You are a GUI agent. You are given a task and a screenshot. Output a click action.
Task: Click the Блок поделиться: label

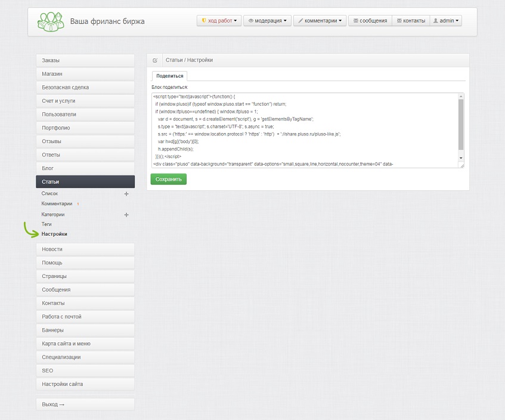pos(170,87)
